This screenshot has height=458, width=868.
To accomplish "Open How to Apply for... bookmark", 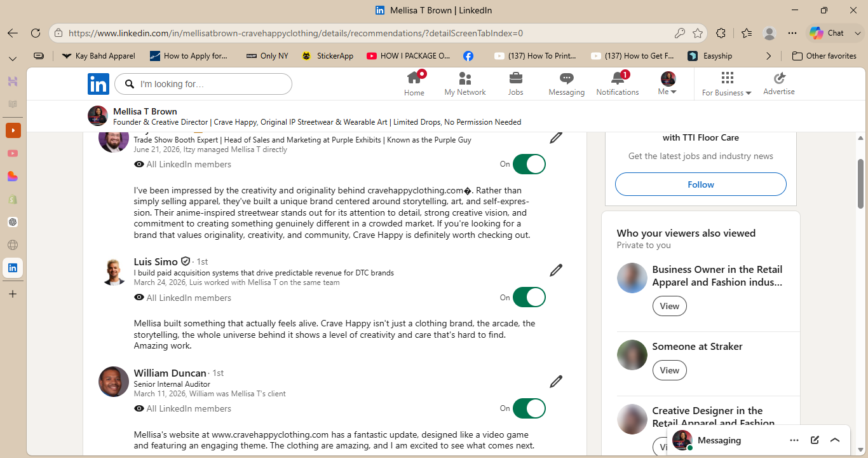I will [189, 56].
